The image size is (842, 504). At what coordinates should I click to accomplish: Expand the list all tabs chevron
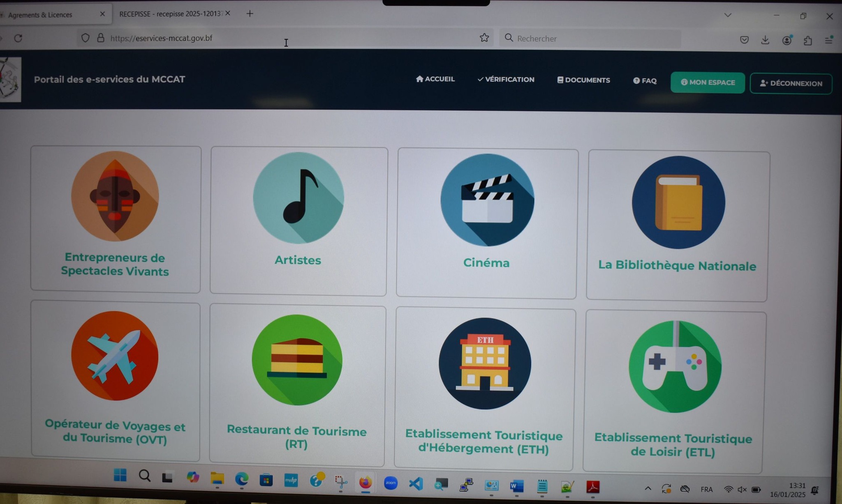[728, 15]
